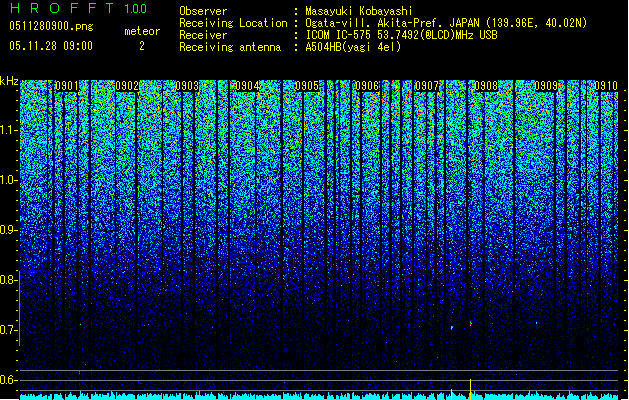Image resolution: width=629 pixels, height=400 pixels.
Task: Click the 0907 time marker
Action: pos(427,86)
